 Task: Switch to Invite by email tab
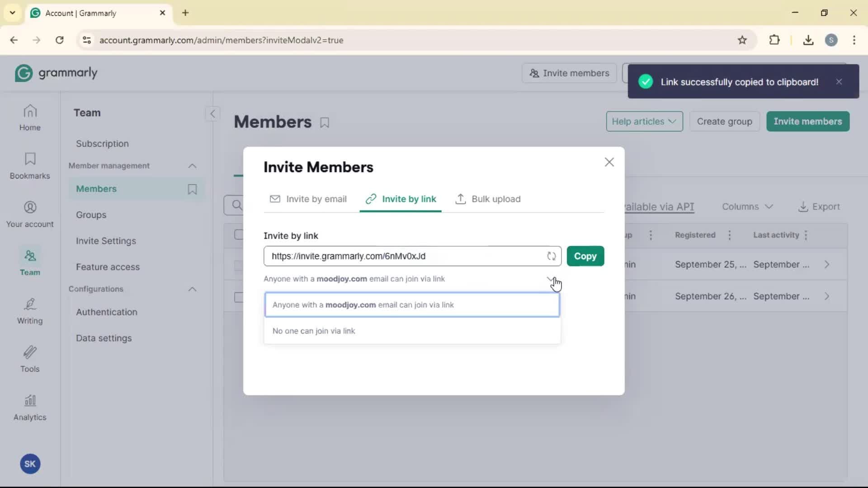(308, 199)
